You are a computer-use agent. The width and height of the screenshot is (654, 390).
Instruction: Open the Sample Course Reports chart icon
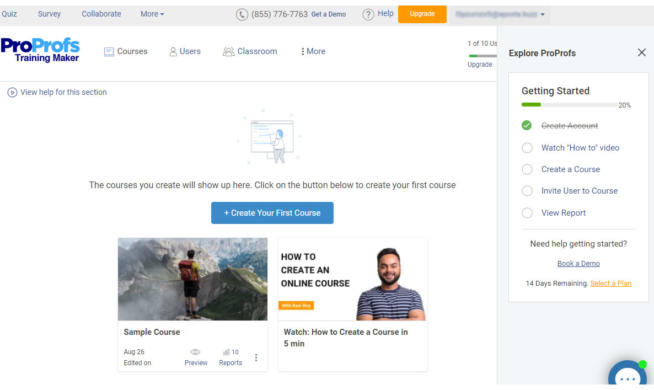coord(226,352)
